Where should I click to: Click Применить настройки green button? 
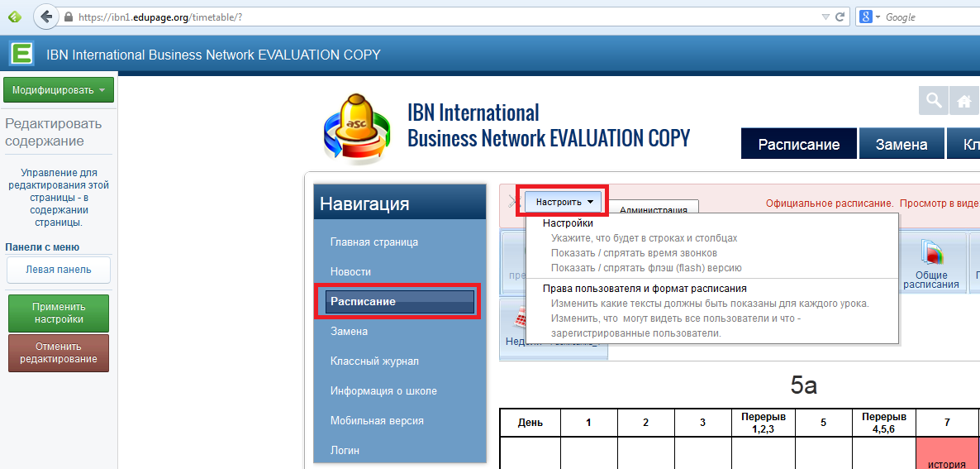point(59,313)
